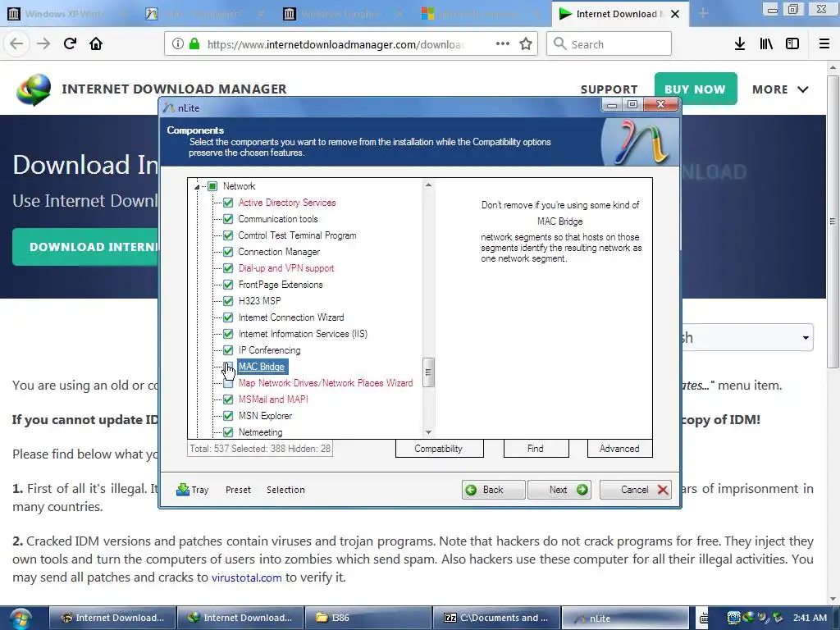
Task: Click BUY NOW on the website
Action: tap(696, 89)
